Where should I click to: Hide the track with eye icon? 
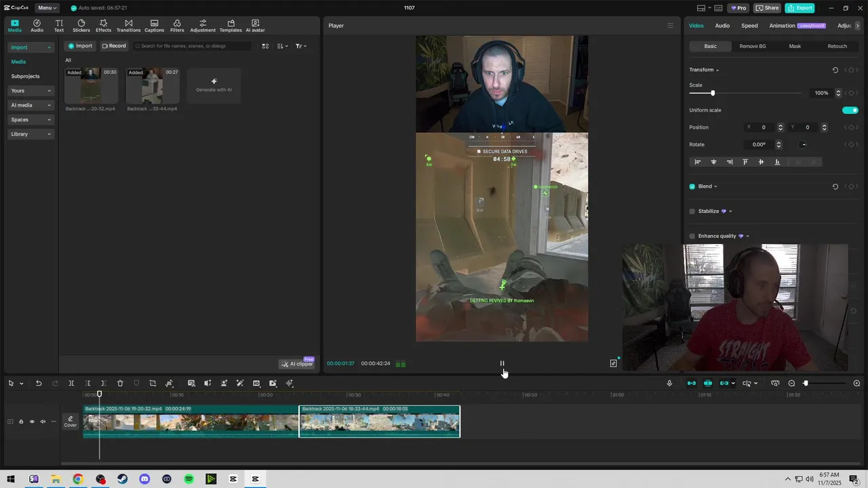click(32, 422)
